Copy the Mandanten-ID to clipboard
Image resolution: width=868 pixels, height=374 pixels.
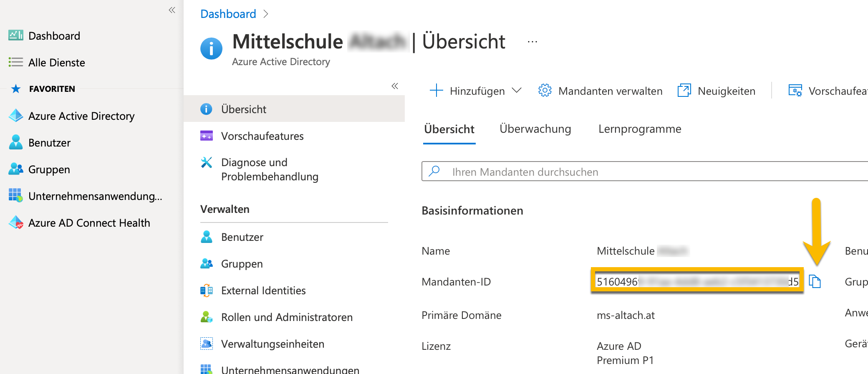coord(815,281)
